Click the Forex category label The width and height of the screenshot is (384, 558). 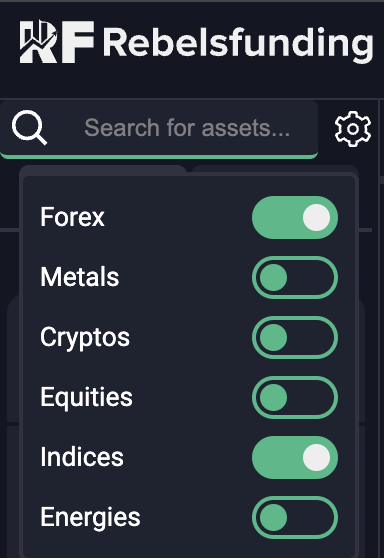72,217
